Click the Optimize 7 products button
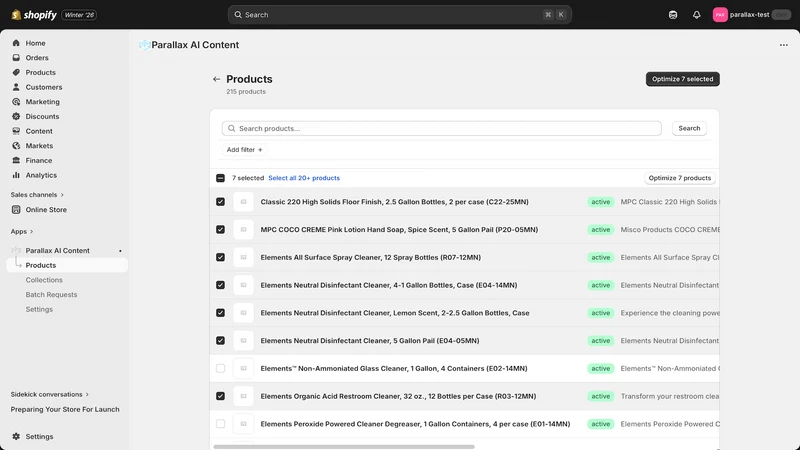This screenshot has width=800, height=450. click(680, 178)
